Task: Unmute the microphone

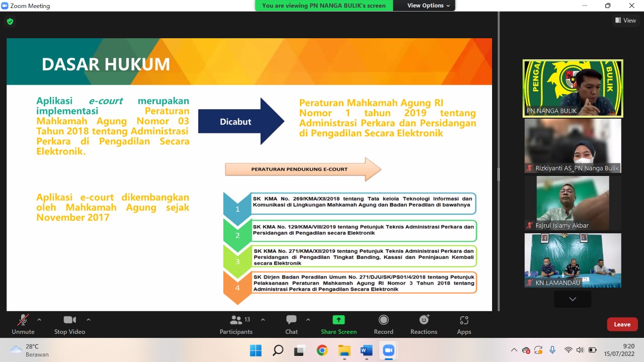Action: [23, 324]
